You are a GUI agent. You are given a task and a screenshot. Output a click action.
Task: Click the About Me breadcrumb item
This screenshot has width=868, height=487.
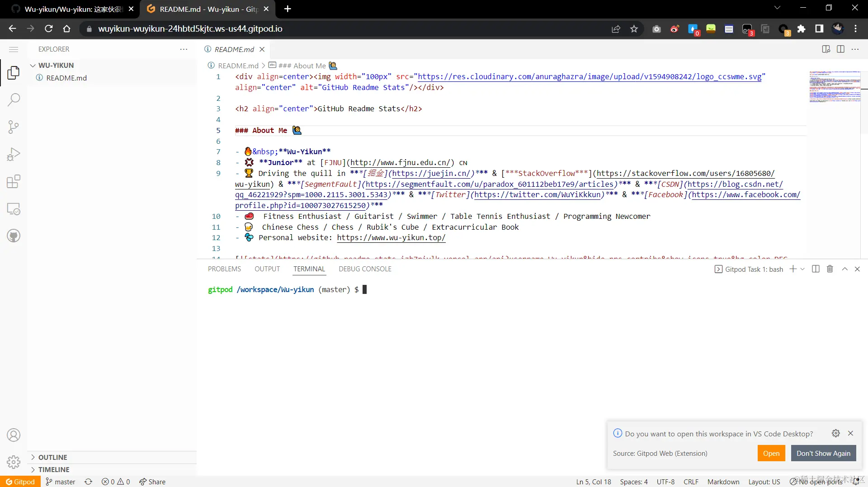click(303, 66)
